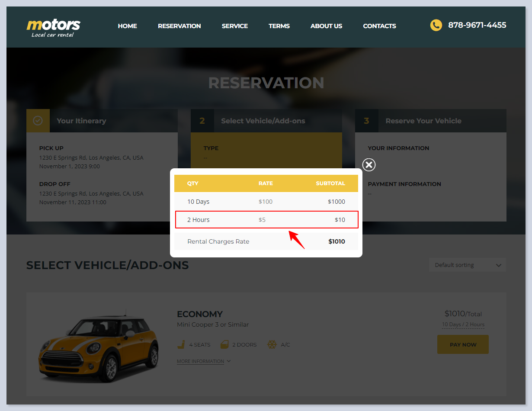Click the yellow Mini Cooper image

(99, 346)
